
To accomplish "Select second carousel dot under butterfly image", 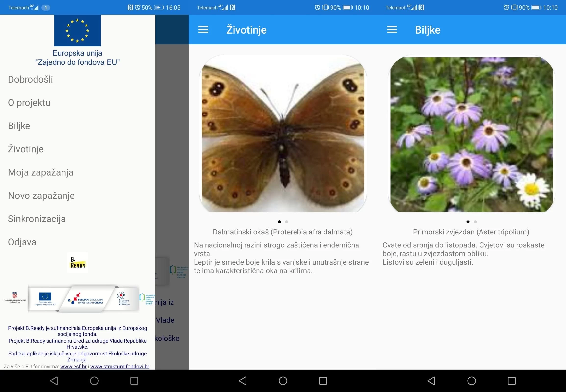I will (286, 222).
